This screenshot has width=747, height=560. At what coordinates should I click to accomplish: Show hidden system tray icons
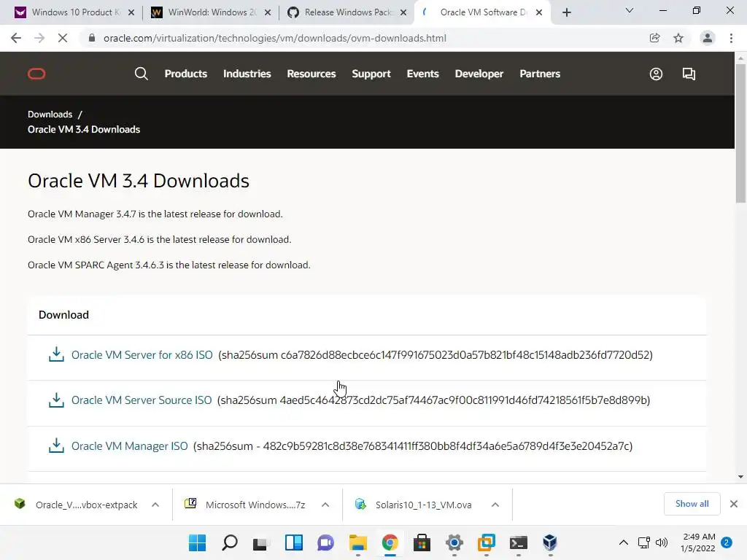[x=623, y=542]
